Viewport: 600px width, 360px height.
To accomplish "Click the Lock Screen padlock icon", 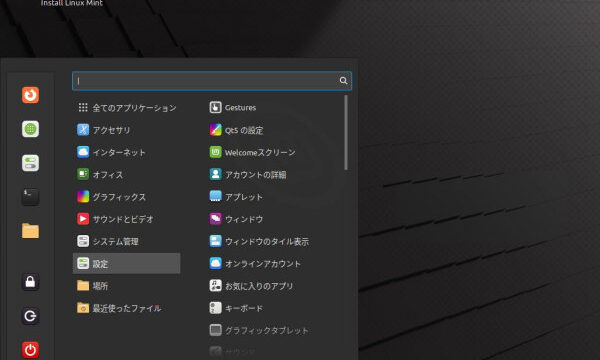I will [30, 282].
